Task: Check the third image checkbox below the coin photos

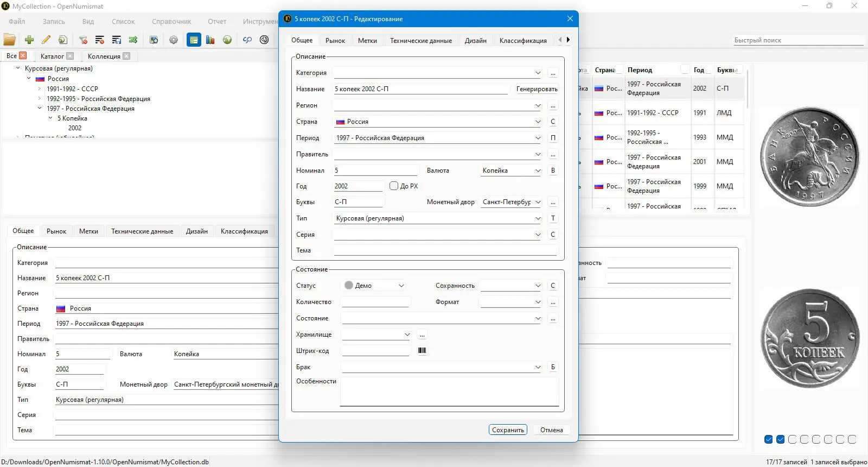Action: 793,439
